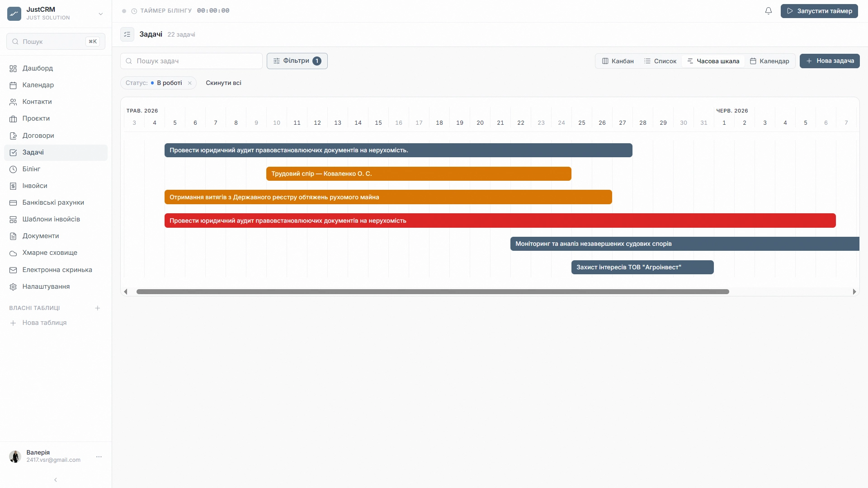Screen dimensions: 868x488
Task: Switch to the Канбан view
Action: pos(618,61)
